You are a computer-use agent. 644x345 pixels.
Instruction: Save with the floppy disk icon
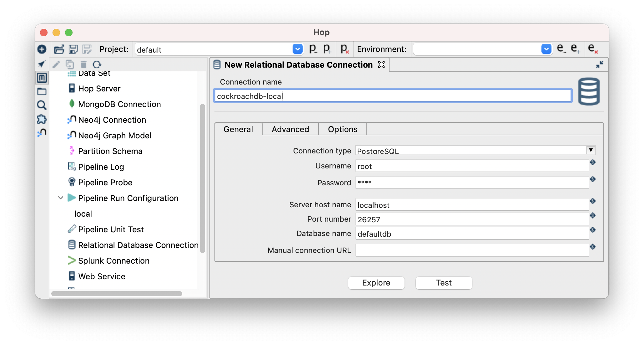click(x=73, y=49)
